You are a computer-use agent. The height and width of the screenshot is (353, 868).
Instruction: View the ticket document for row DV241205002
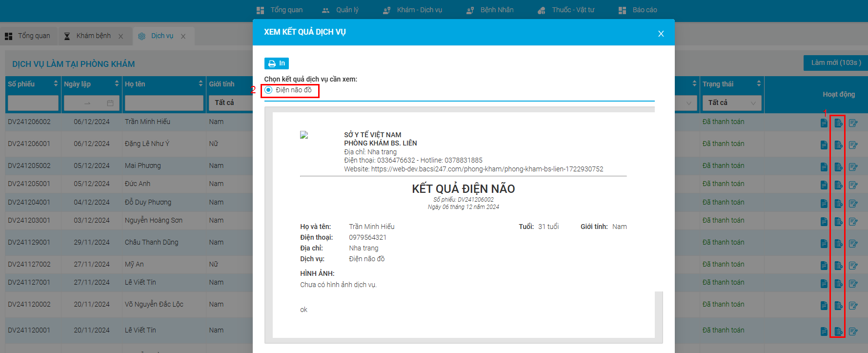824,167
